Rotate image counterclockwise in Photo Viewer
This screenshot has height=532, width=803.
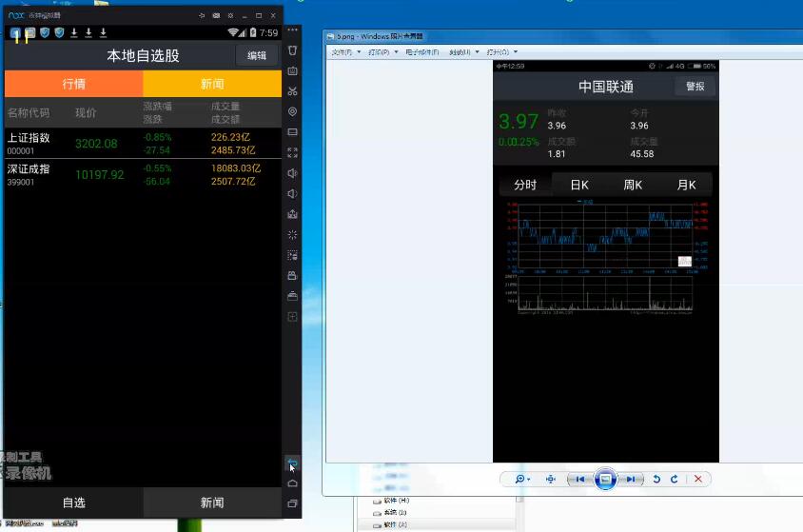[x=656, y=479]
